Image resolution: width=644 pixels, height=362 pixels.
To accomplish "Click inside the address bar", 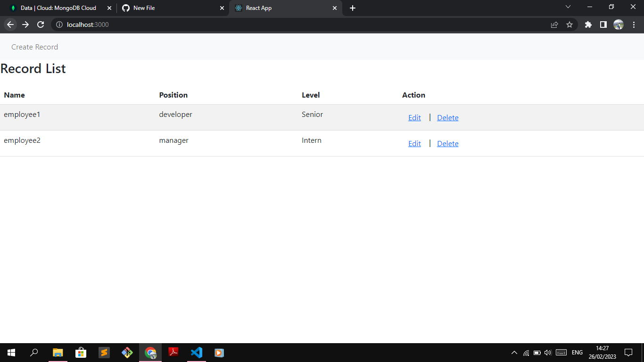I will [x=189, y=25].
